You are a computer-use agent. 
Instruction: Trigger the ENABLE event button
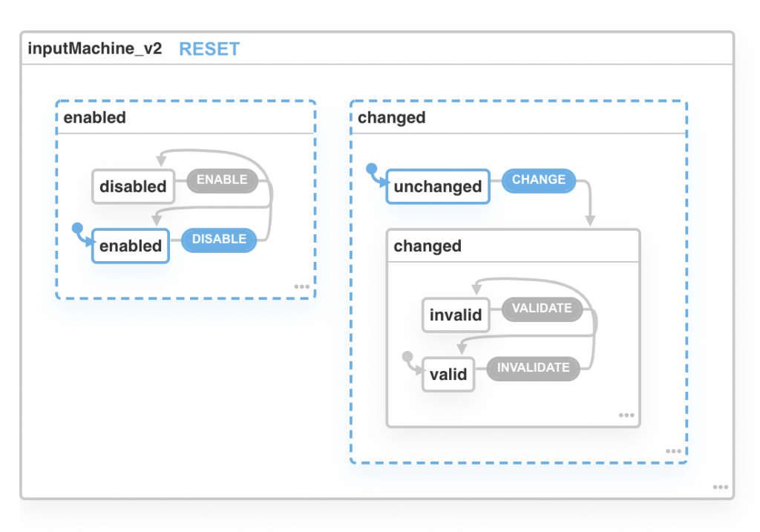tap(222, 180)
